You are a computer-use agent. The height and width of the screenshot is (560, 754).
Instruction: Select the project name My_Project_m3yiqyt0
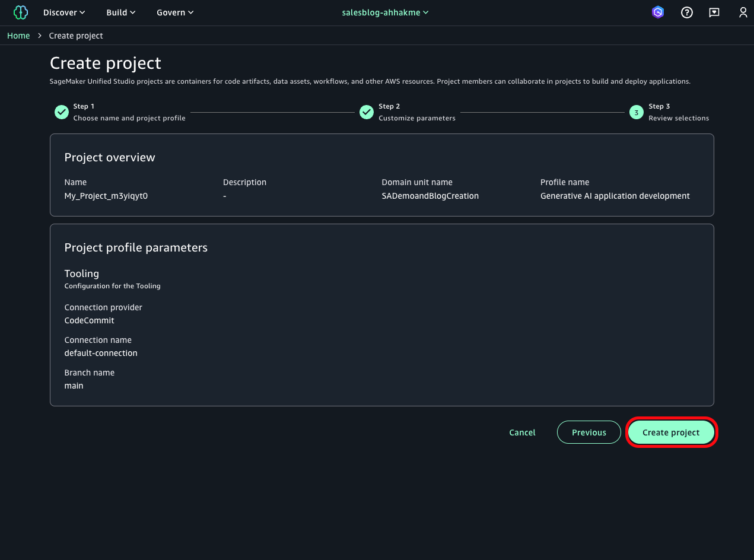[x=106, y=195]
